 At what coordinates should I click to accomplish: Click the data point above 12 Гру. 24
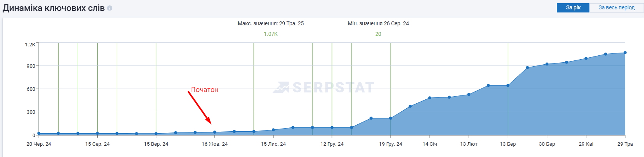pos(332,127)
